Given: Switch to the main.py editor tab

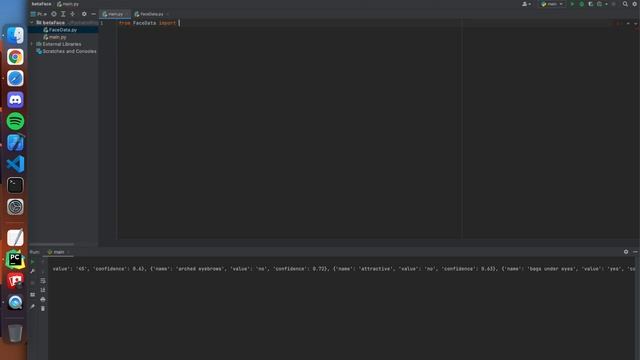Looking at the screenshot, I should [x=115, y=14].
